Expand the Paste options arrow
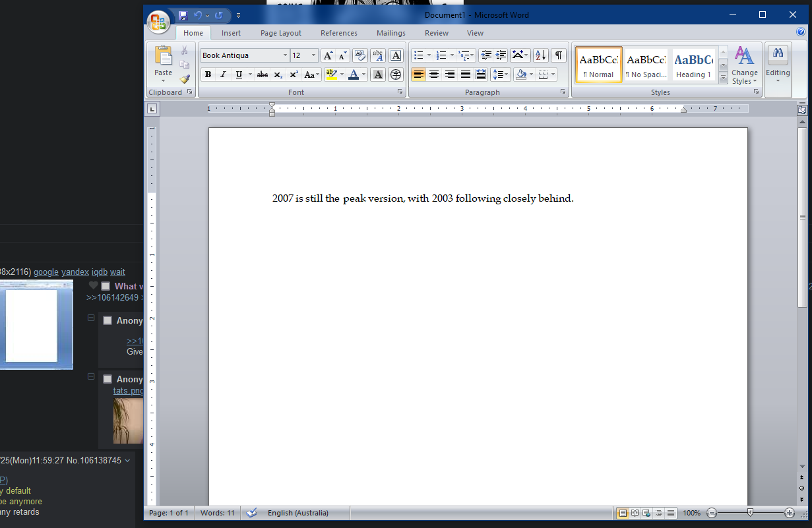The image size is (812, 528). 163,81
